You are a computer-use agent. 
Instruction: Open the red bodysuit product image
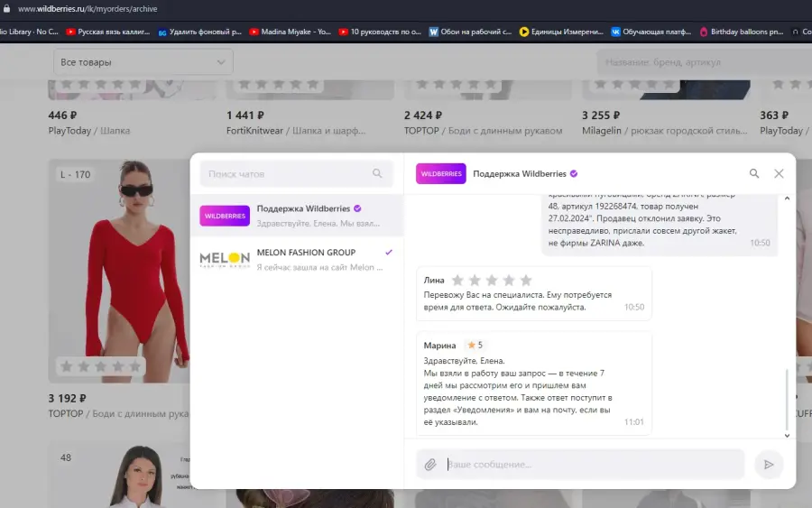[119, 271]
